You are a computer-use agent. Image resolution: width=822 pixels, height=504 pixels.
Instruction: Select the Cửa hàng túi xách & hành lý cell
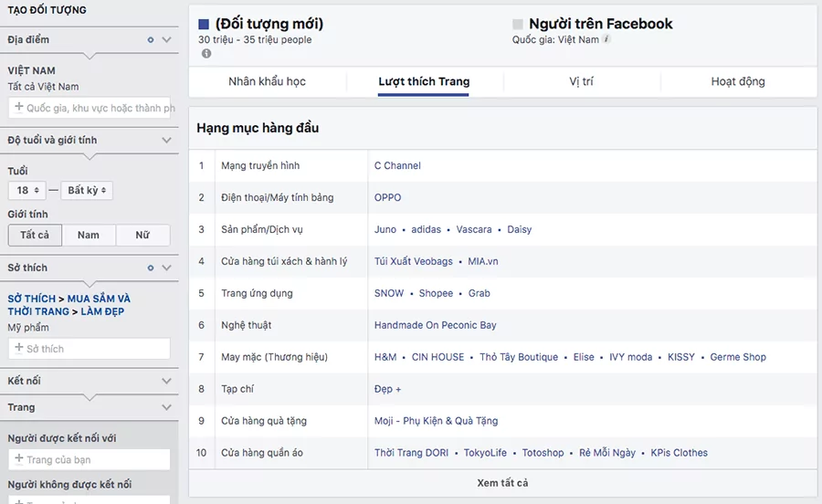click(291, 261)
